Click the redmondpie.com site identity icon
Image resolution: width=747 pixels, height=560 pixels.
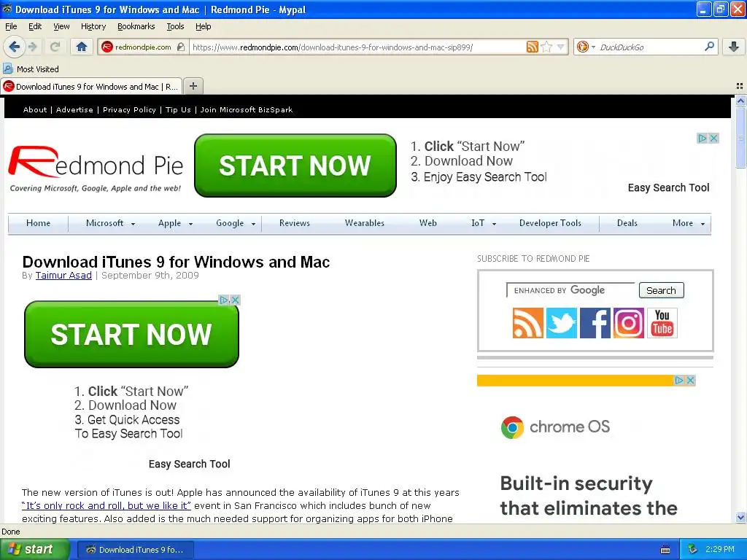tap(107, 47)
